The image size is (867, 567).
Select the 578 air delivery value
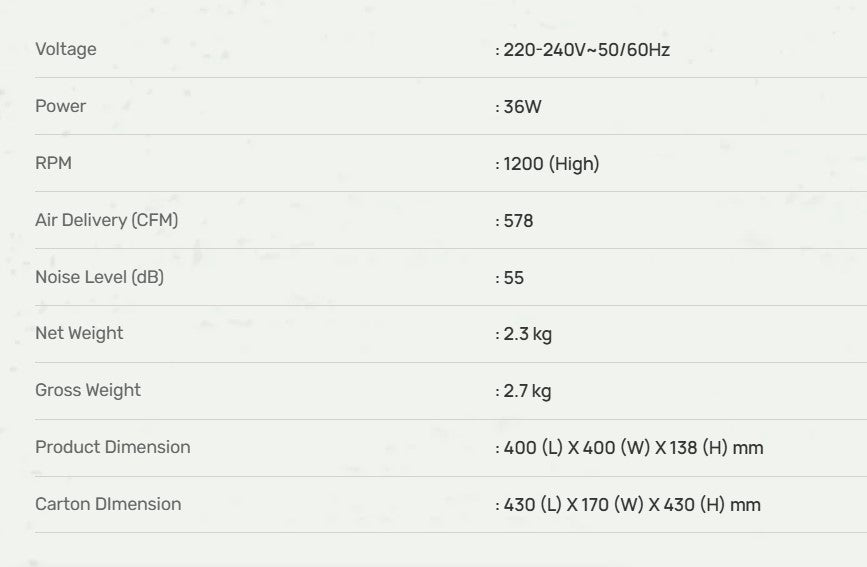point(518,220)
